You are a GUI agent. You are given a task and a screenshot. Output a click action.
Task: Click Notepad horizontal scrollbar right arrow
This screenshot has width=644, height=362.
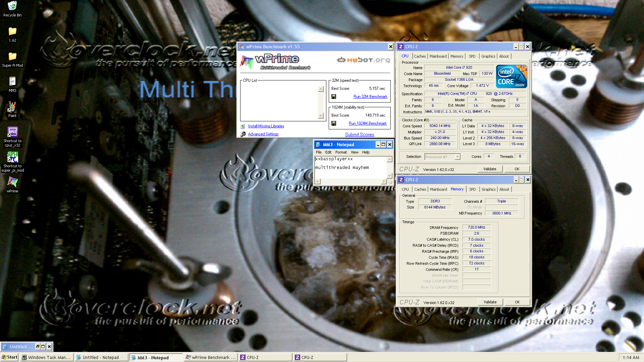click(x=384, y=181)
